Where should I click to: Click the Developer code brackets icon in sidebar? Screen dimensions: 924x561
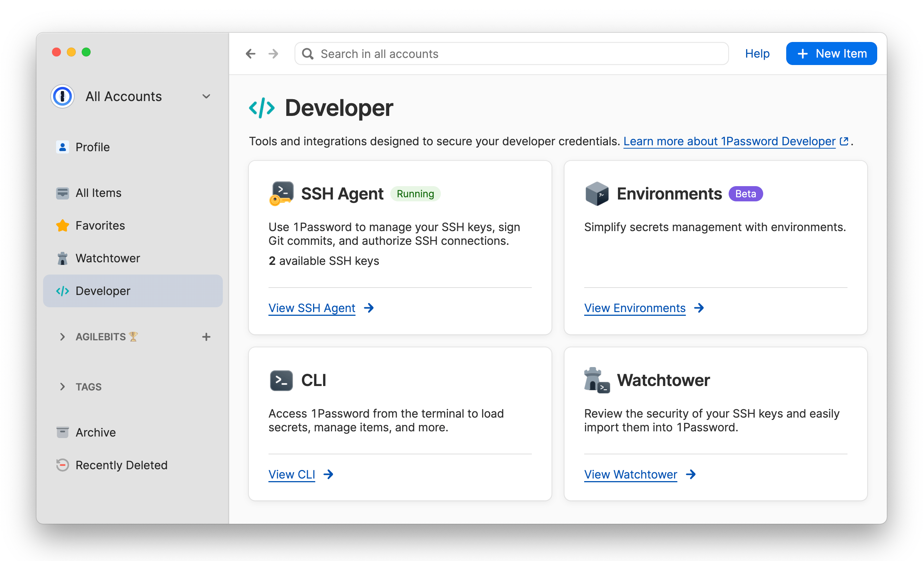(x=64, y=291)
